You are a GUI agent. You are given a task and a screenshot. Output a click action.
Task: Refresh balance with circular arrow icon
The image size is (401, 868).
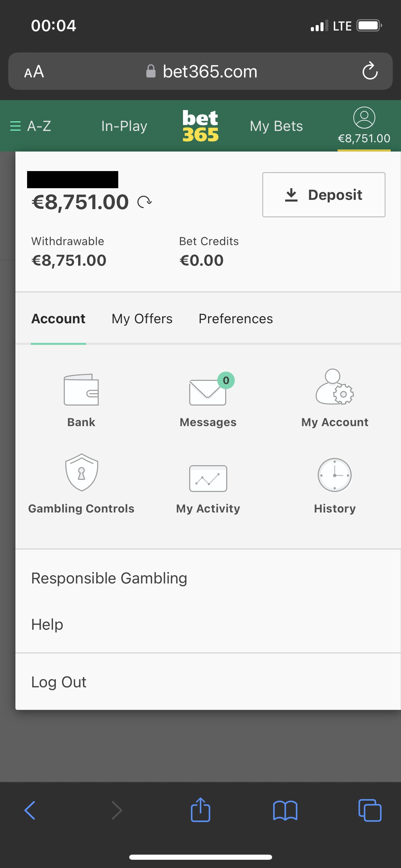[x=145, y=202]
